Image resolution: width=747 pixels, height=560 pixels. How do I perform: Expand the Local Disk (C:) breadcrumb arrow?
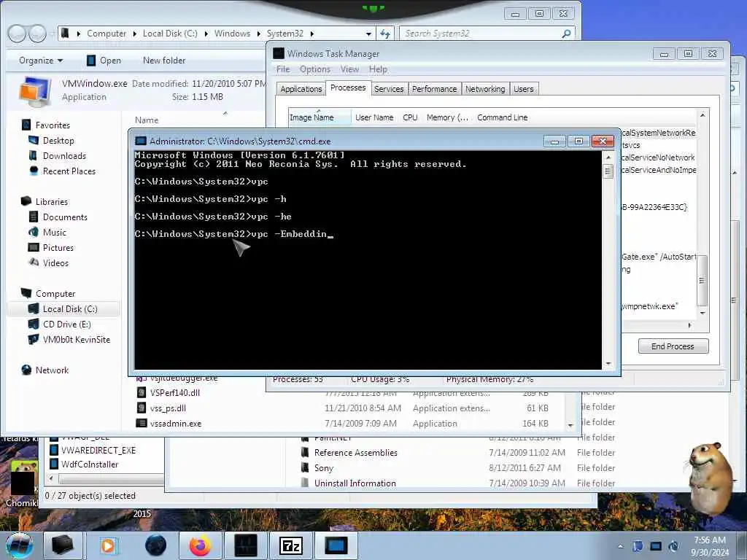[x=206, y=34]
